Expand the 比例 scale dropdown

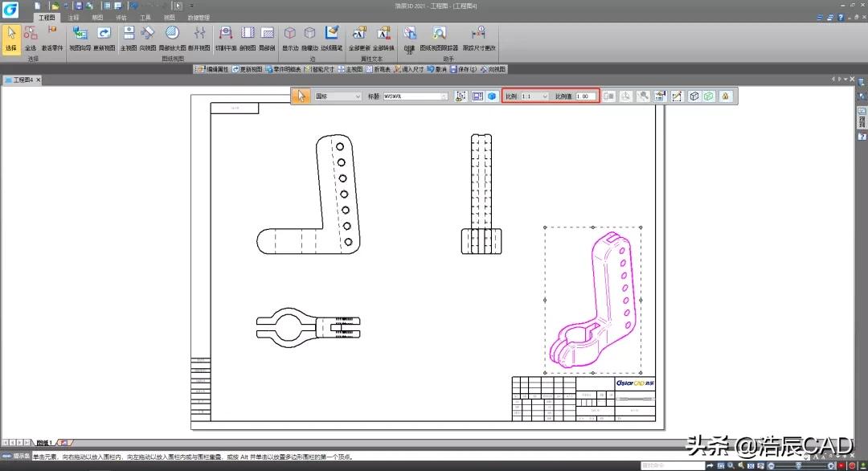click(x=545, y=96)
